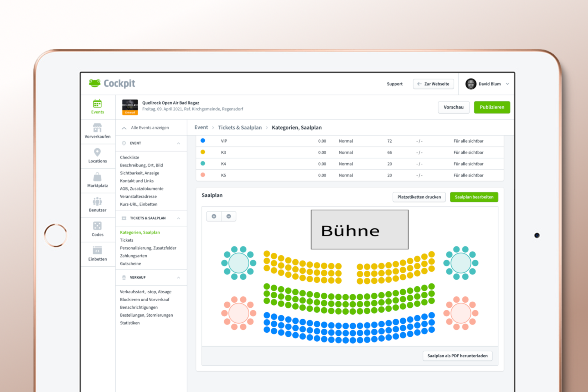The height and width of the screenshot is (392, 588).
Task: Open Kurz-URL, Einbetten
Action: tap(139, 204)
